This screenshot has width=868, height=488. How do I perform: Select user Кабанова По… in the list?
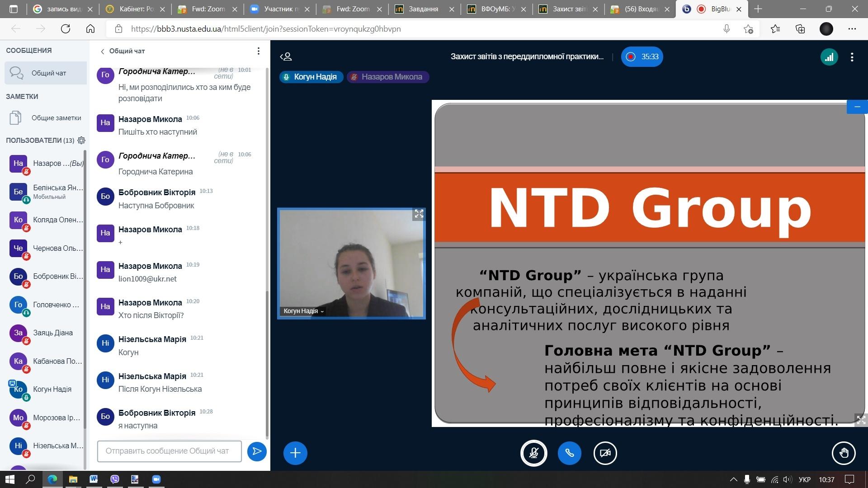pyautogui.click(x=46, y=361)
